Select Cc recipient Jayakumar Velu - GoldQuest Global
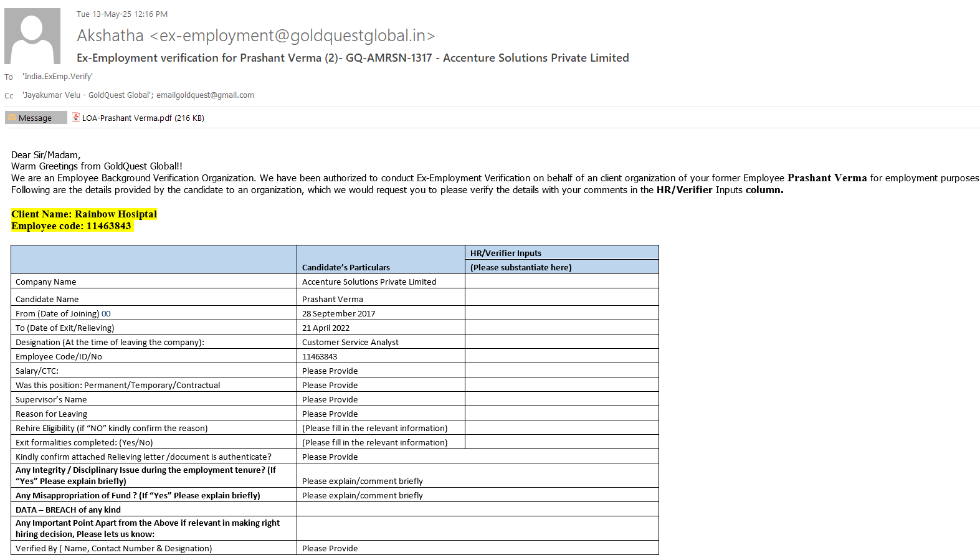The image size is (980, 555). pyautogui.click(x=87, y=95)
